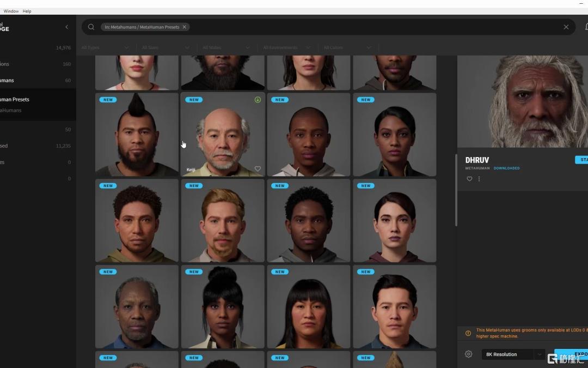The image size is (588, 368).
Task: Click the large Dhruv preview image
Action: [523, 101]
